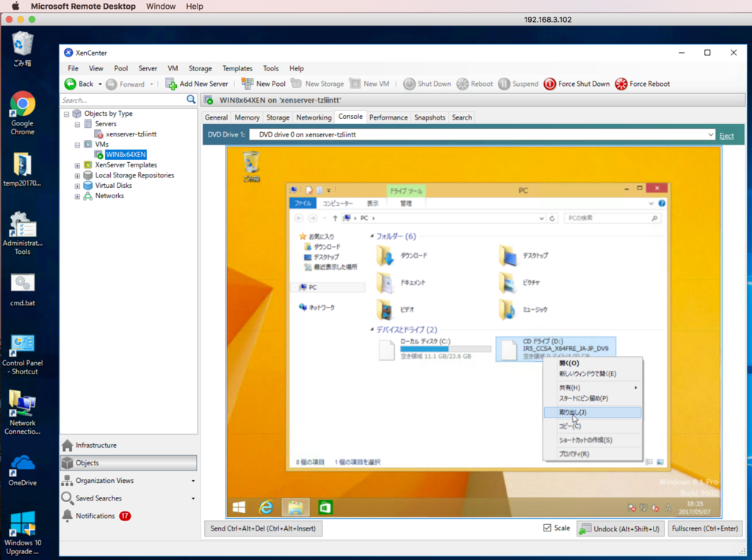Screen dimensions: 752x560
Task: Click the Window menu in macOS menu bar
Action: [161, 6]
